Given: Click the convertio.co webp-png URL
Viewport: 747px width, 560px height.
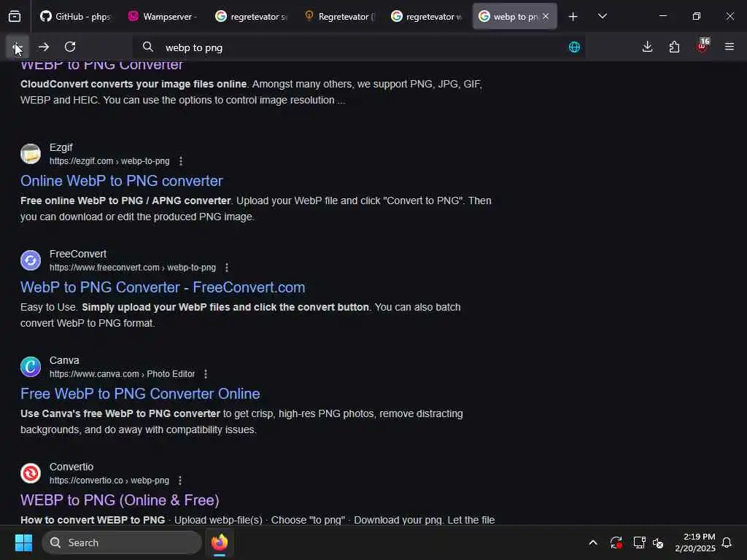Looking at the screenshot, I should 109,481.
